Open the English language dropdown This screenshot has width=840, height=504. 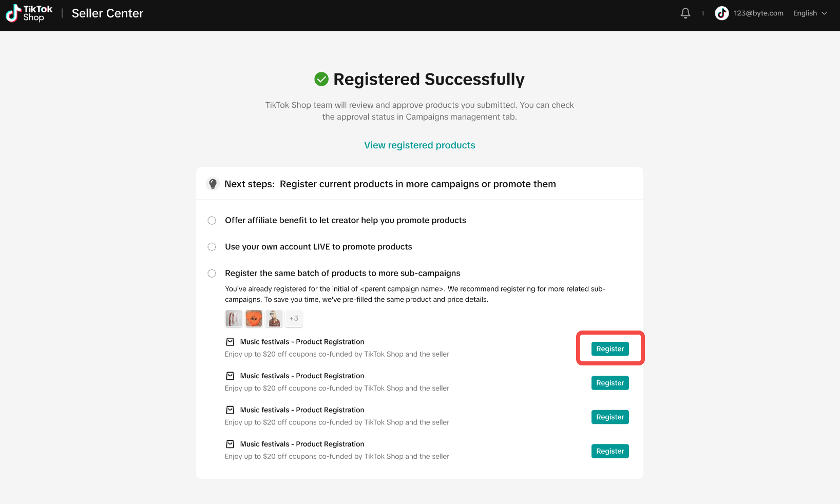810,13
